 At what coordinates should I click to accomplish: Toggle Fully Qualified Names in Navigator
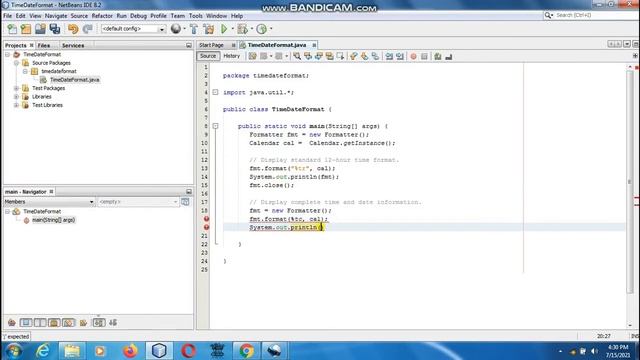pos(83,323)
